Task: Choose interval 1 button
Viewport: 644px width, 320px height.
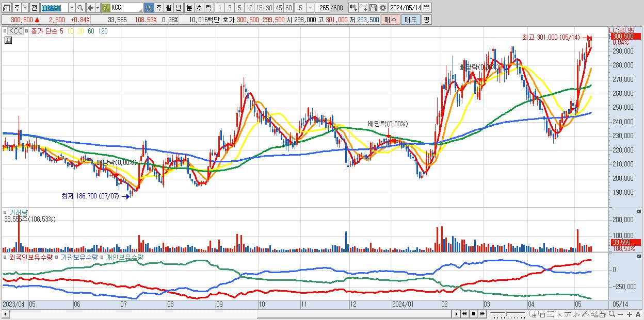Action: [220, 8]
